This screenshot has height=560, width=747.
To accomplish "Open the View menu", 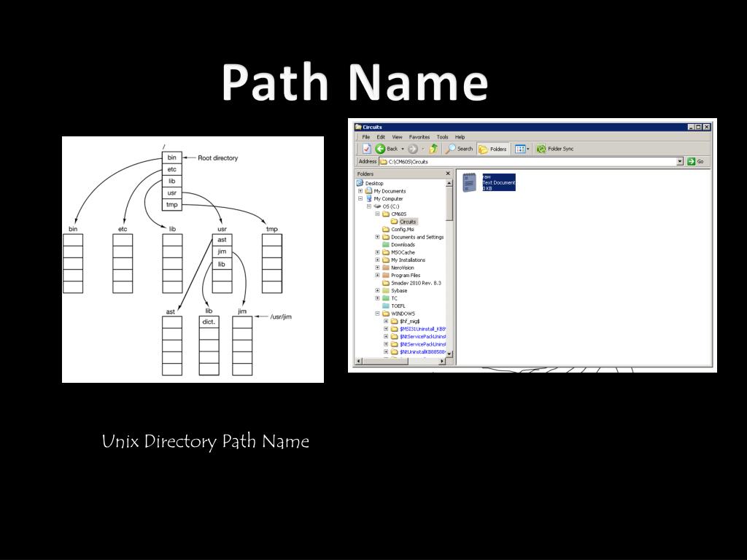I will coord(397,137).
